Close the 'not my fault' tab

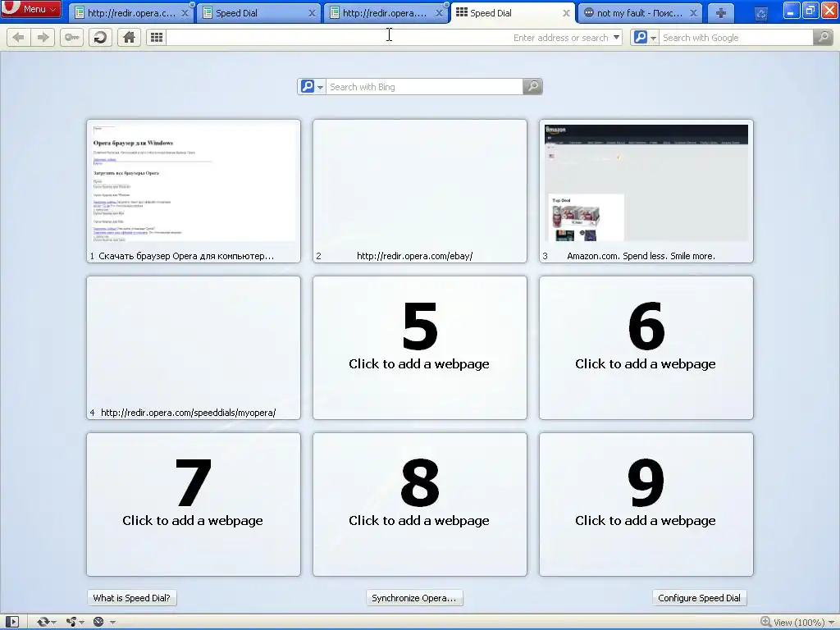693,13
